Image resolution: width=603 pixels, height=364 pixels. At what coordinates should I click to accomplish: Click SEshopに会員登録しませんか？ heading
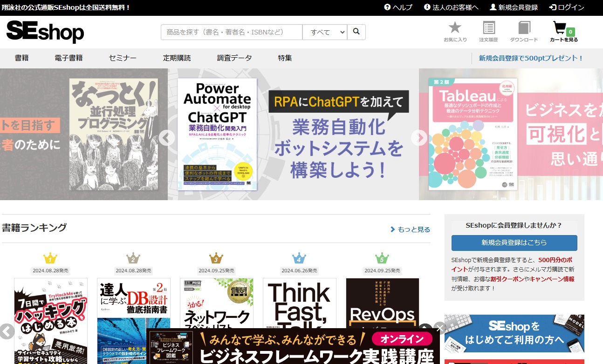514,225
